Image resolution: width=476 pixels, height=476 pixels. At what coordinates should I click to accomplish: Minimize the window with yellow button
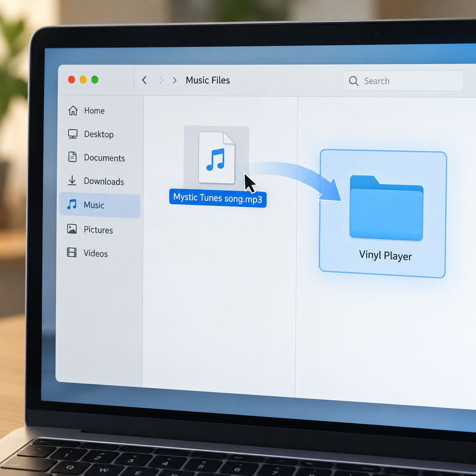click(x=83, y=80)
